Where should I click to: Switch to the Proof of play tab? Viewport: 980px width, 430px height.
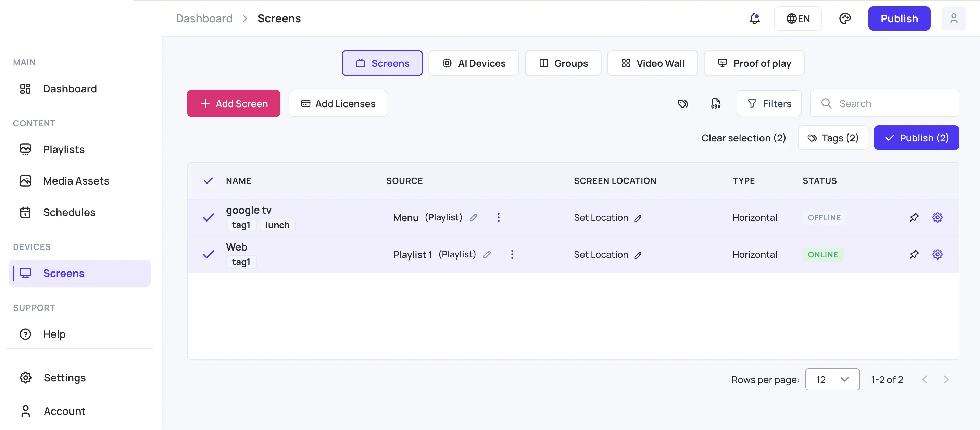point(754,63)
